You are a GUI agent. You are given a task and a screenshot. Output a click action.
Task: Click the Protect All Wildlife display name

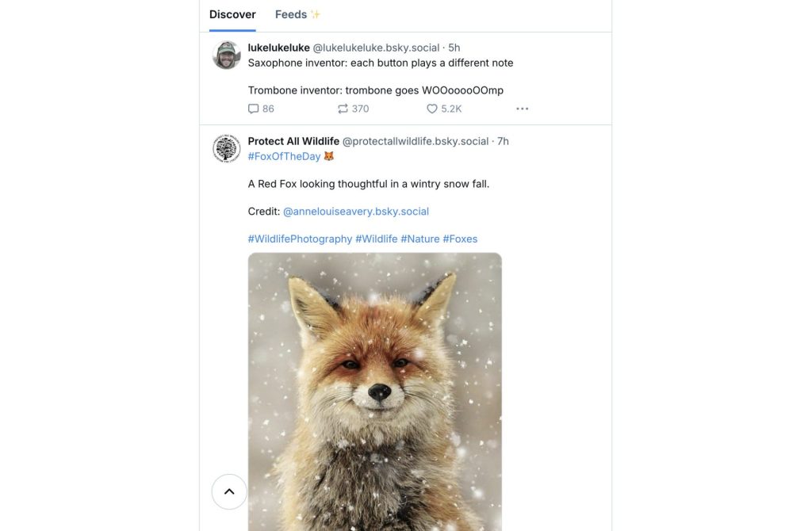(x=293, y=141)
